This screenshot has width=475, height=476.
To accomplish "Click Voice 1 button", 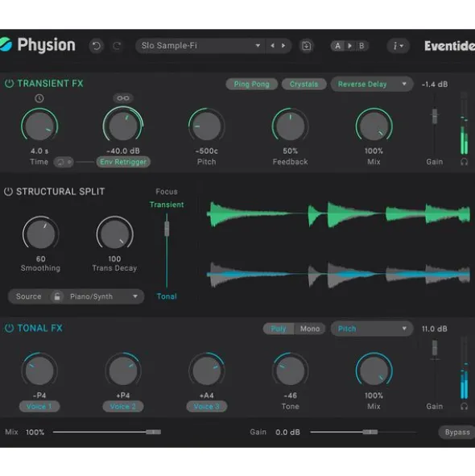I will pos(39,407).
